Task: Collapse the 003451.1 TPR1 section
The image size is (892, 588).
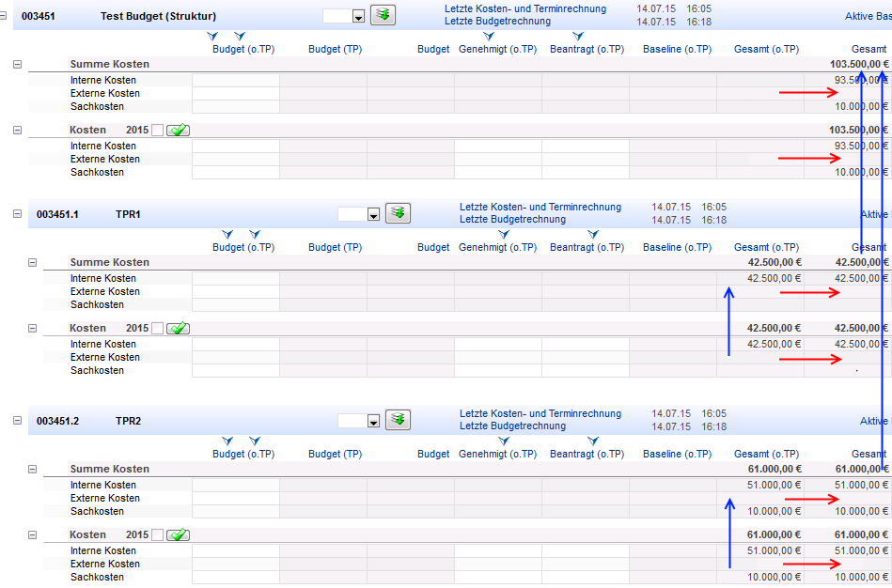Action: [17, 214]
